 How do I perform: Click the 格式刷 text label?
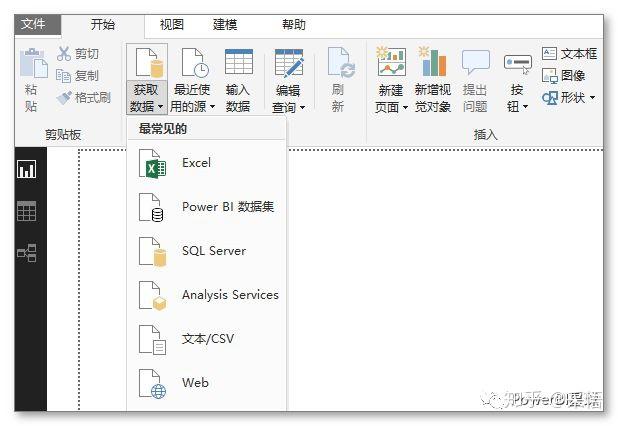(93, 97)
